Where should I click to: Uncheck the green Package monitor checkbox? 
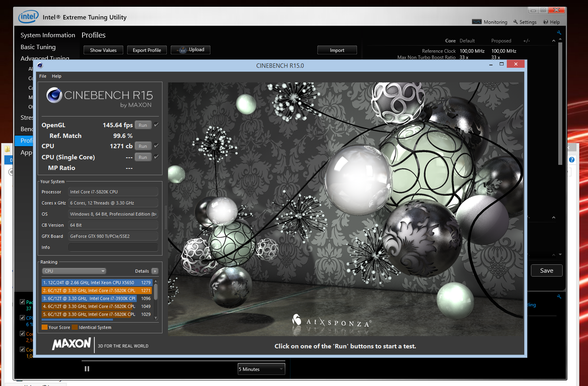coord(23,302)
